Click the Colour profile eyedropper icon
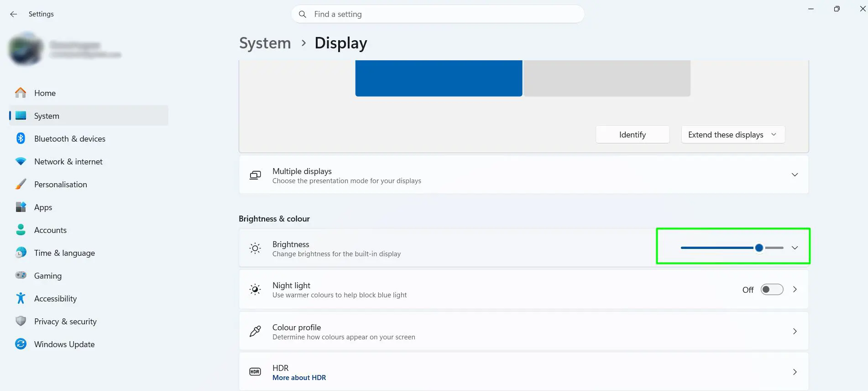 click(x=255, y=332)
